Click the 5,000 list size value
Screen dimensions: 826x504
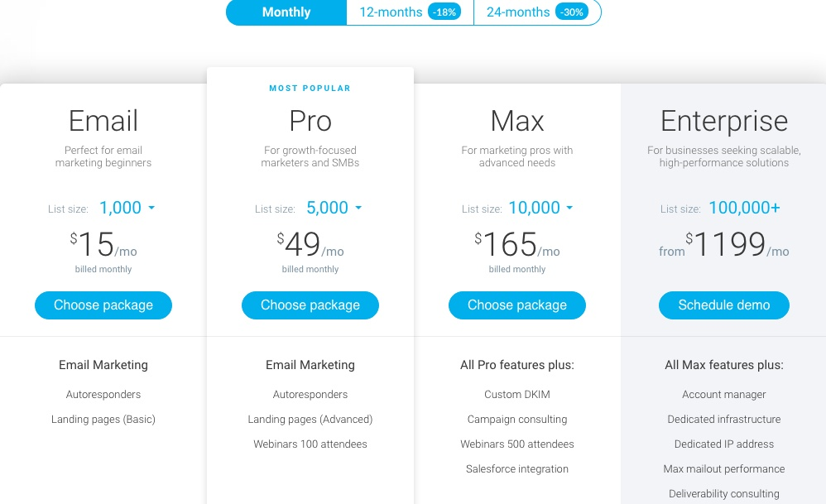327,208
